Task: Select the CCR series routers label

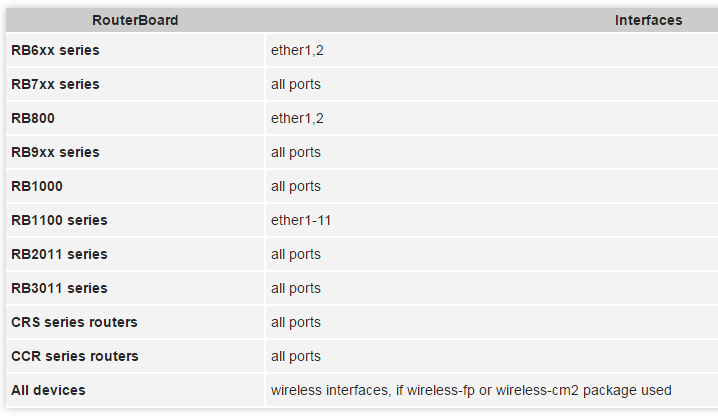Action: coord(75,356)
